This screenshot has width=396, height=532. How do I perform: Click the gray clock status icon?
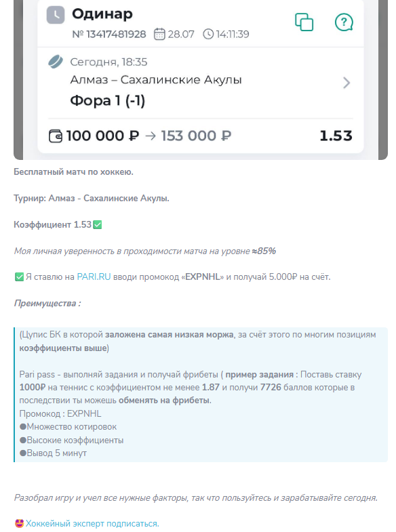click(x=56, y=16)
